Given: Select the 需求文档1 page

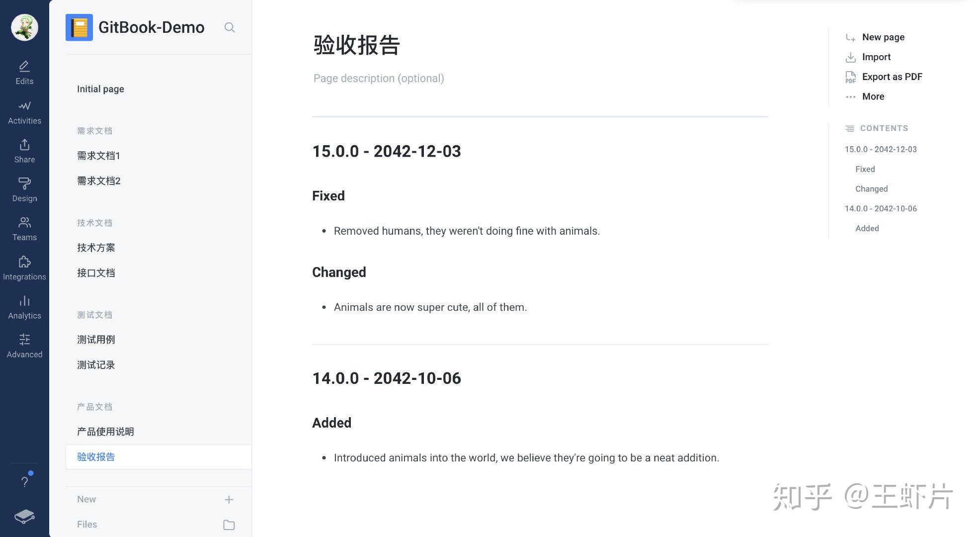Looking at the screenshot, I should click(98, 156).
